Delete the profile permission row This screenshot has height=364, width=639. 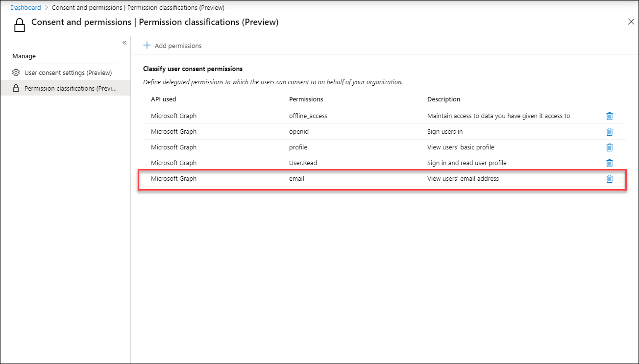click(x=610, y=147)
